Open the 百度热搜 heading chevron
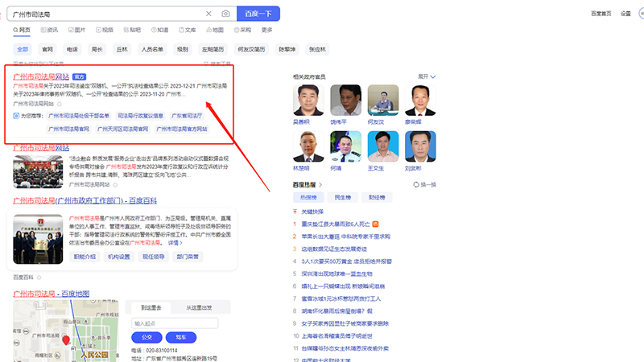This screenshot has height=362, width=644. pos(320,185)
